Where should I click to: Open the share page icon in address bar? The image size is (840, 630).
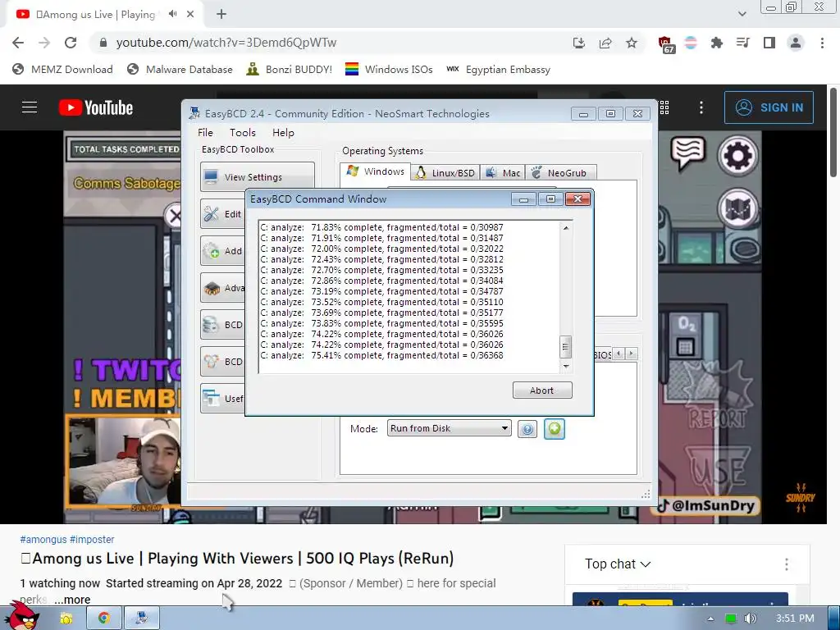(605, 43)
